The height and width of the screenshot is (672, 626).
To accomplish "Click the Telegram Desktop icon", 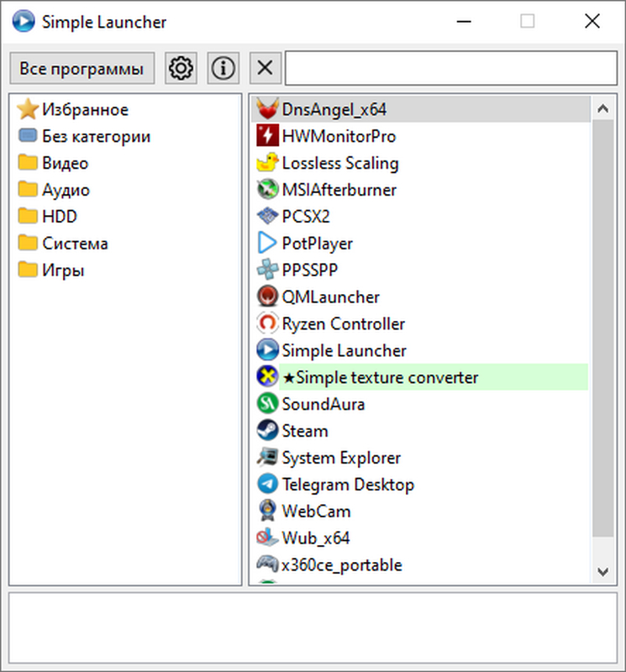I will click(x=267, y=484).
